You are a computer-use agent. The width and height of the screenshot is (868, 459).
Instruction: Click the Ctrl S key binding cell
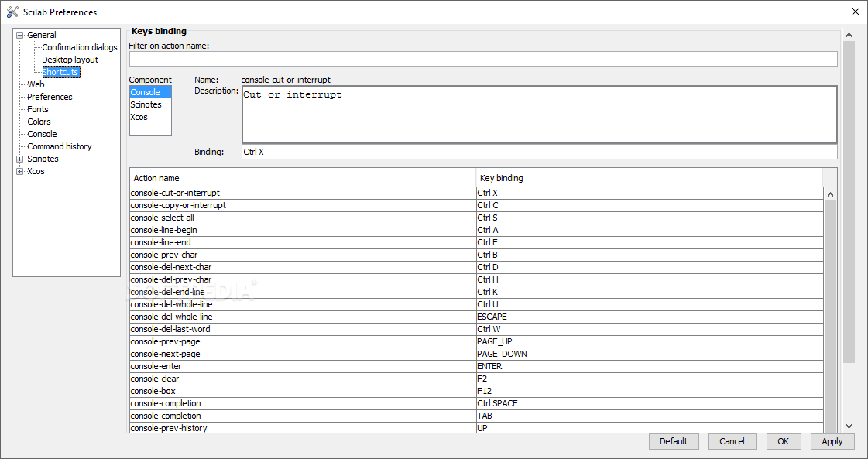click(x=650, y=218)
